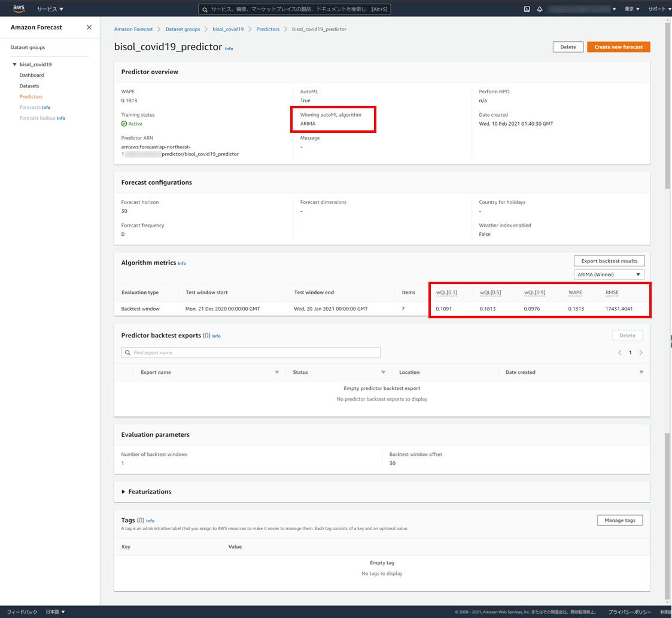672x618 pixels.
Task: Sort exports by Date created arrow
Action: pos(641,372)
